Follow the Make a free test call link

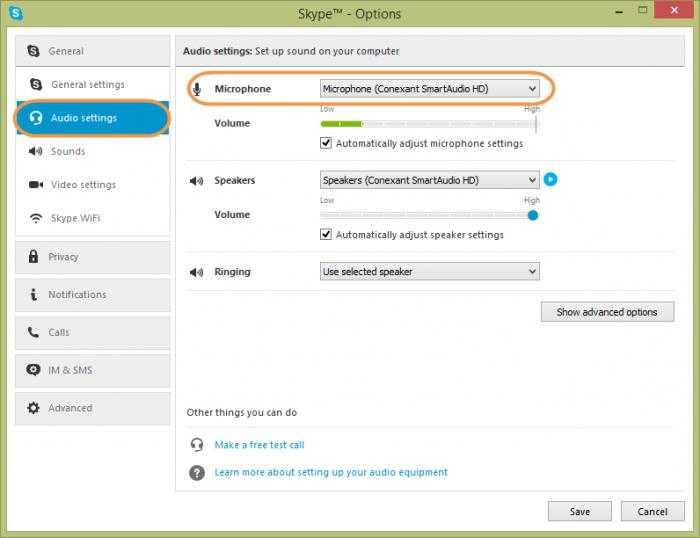coord(259,445)
